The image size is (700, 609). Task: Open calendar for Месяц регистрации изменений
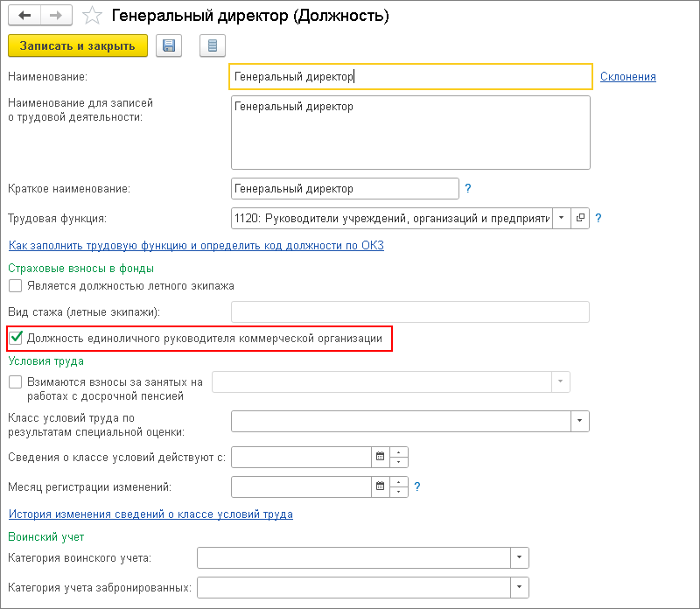[x=380, y=486]
